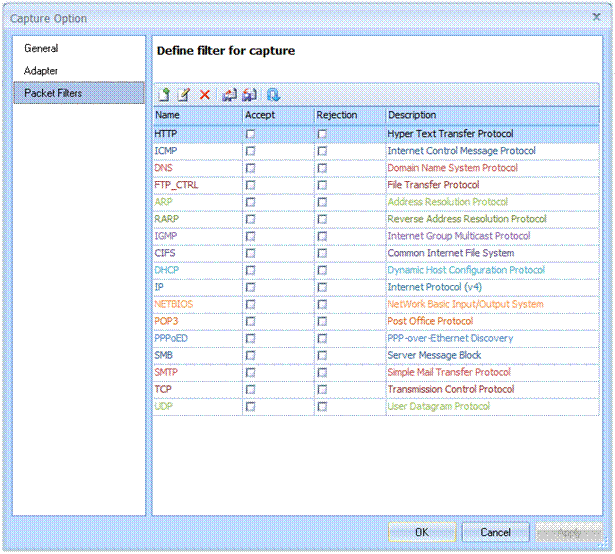Select Packet Filters in sidebar
The width and height of the screenshot is (615, 554).
tap(79, 93)
